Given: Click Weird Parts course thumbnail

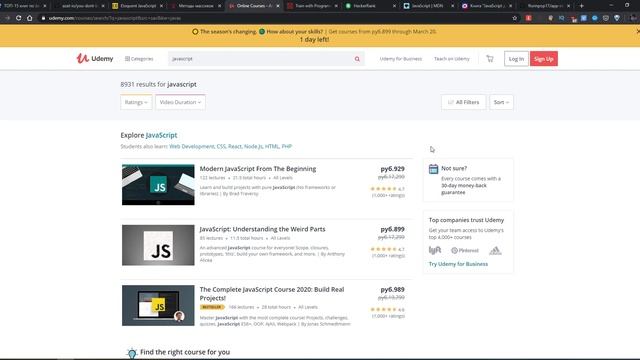Looking at the screenshot, I should tap(158, 245).
